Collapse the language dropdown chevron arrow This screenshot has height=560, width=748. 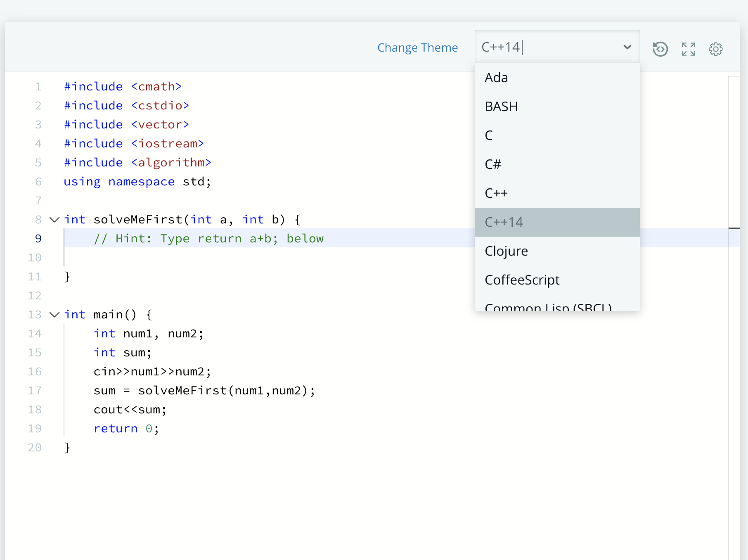coord(627,47)
